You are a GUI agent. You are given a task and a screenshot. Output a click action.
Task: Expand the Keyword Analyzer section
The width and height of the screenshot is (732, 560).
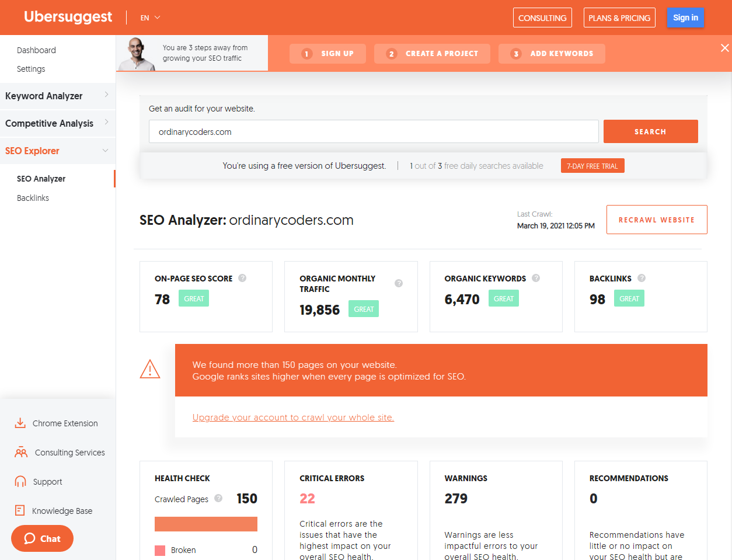(x=58, y=96)
